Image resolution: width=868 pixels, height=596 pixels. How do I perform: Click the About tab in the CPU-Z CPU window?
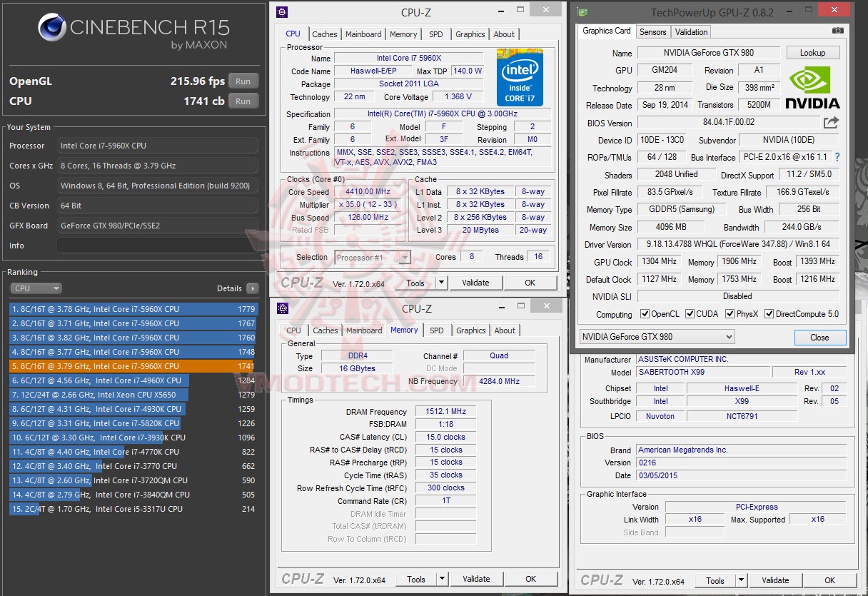(504, 34)
